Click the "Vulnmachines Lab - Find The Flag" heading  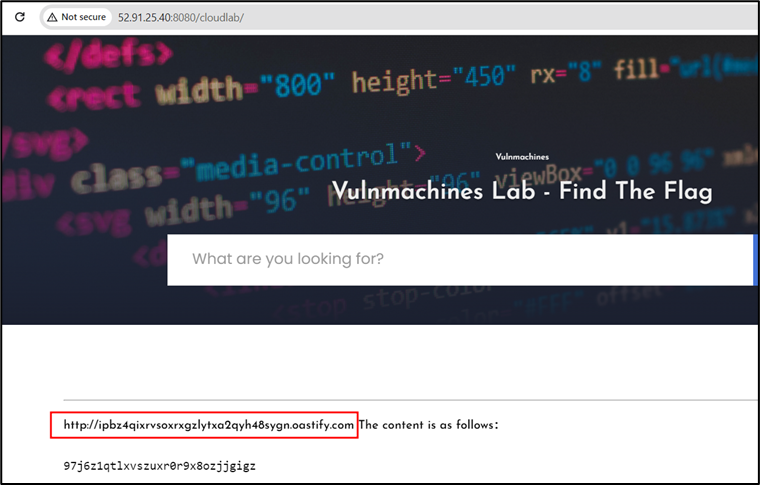click(x=522, y=190)
